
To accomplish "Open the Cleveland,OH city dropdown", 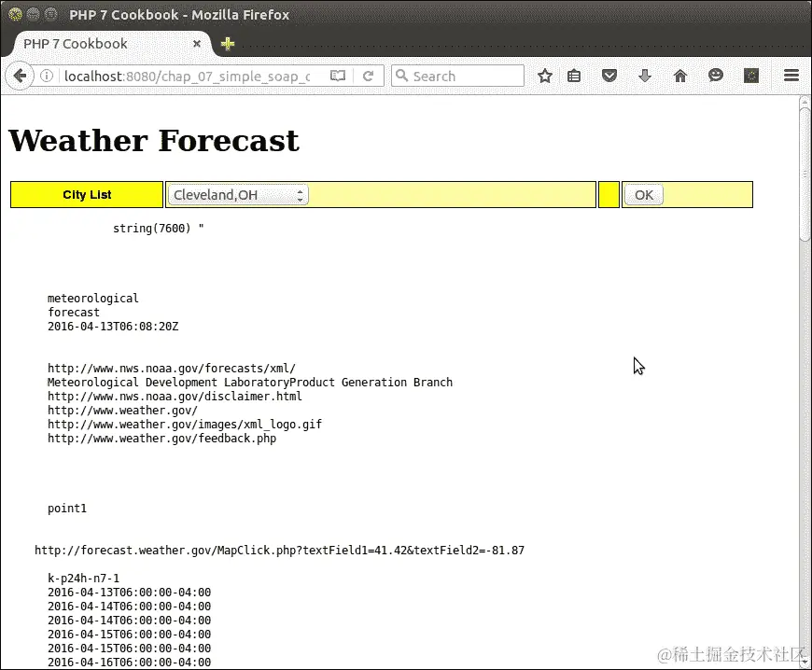I will tap(238, 195).
